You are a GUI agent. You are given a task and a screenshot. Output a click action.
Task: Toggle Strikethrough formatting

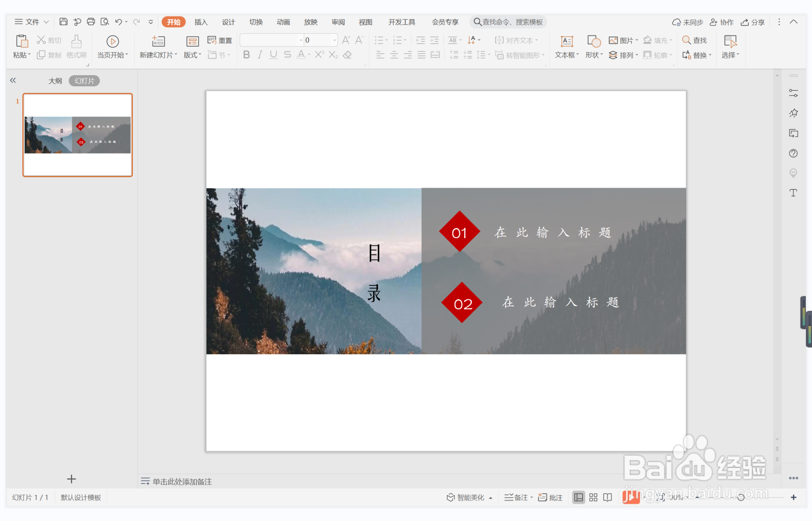click(287, 55)
